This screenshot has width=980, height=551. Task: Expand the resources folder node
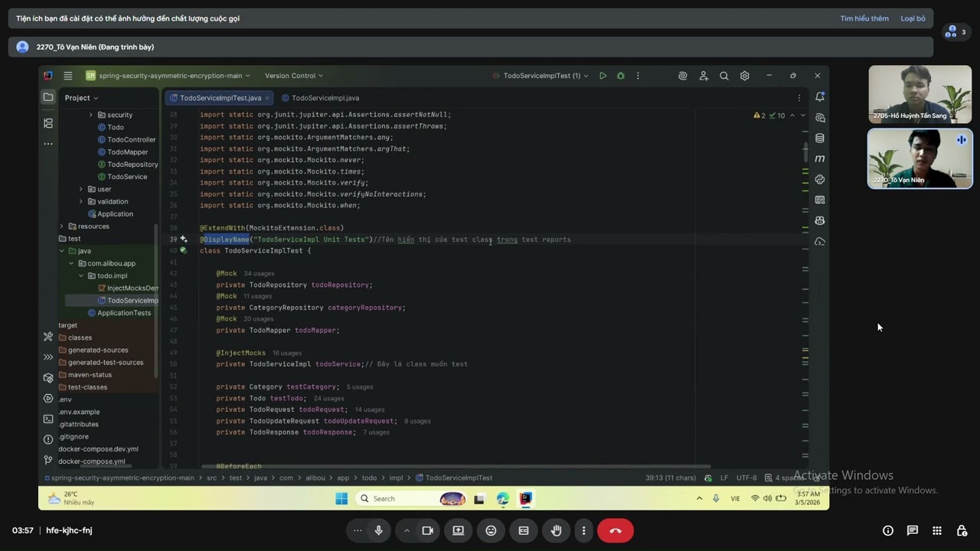point(62,227)
